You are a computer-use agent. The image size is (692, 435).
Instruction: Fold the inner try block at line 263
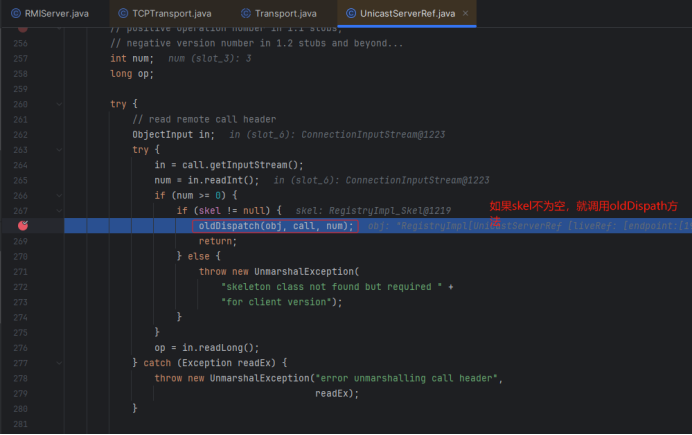pyautogui.click(x=58, y=150)
